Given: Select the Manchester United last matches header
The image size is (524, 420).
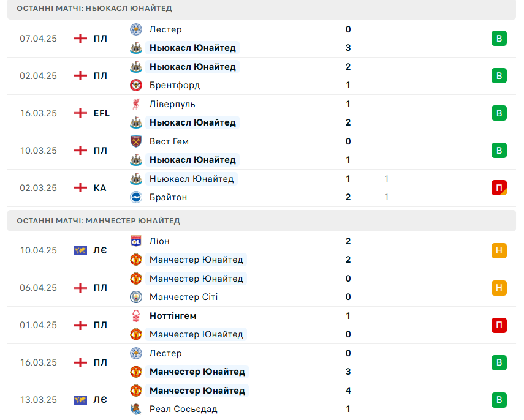Looking at the screenshot, I should tap(262, 220).
